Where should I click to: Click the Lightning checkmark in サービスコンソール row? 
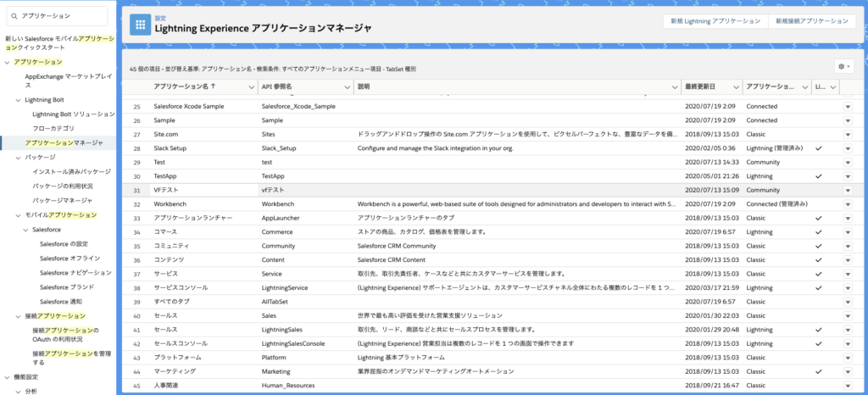(x=819, y=287)
